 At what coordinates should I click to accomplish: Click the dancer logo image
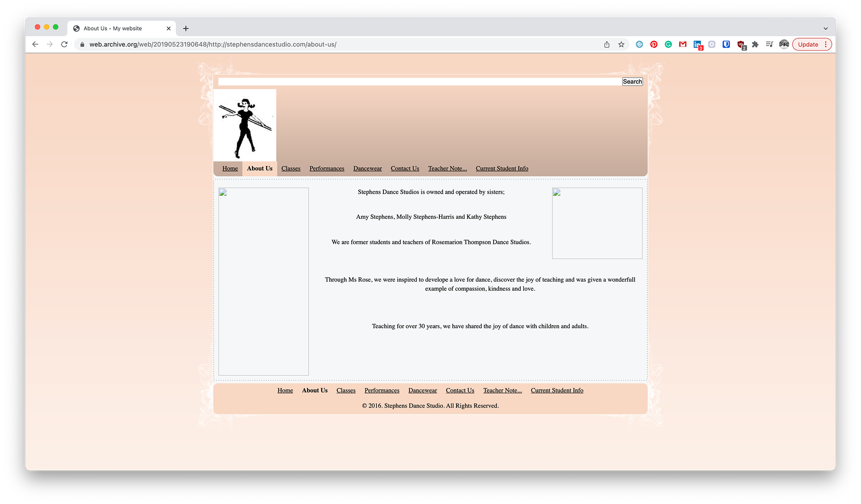tap(245, 125)
